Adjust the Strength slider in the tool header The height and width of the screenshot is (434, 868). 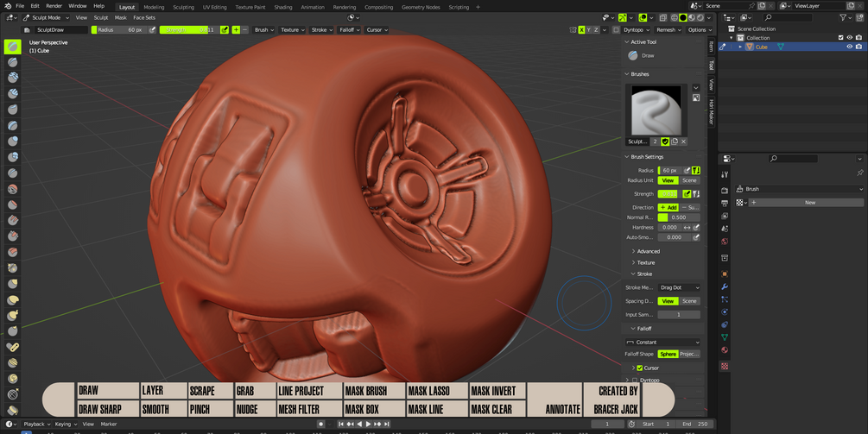pos(189,30)
